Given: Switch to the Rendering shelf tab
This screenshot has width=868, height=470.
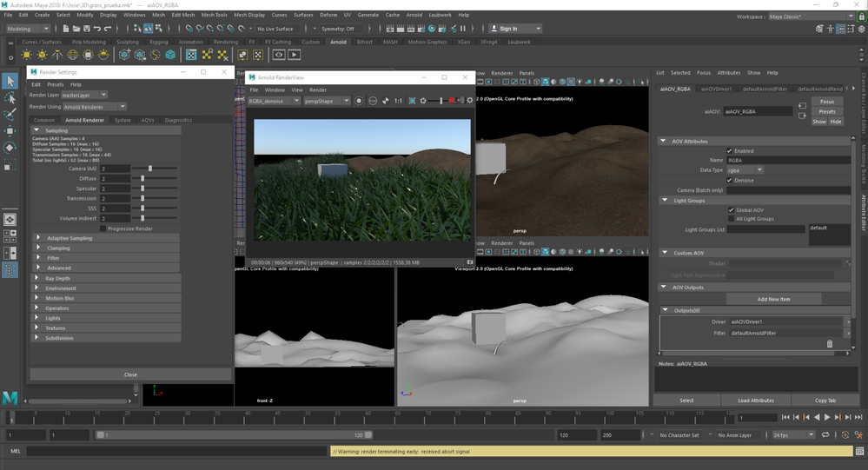Looking at the screenshot, I should (x=225, y=42).
